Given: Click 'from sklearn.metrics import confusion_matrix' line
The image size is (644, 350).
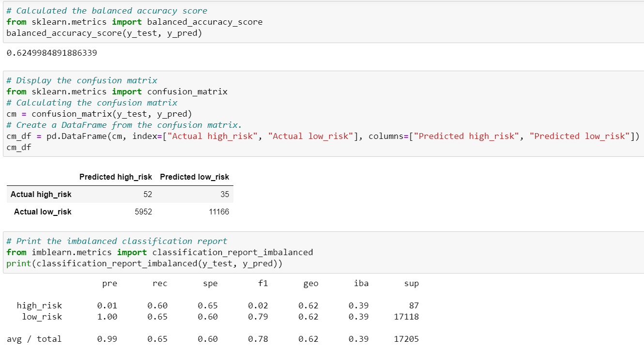Looking at the screenshot, I should [117, 91].
